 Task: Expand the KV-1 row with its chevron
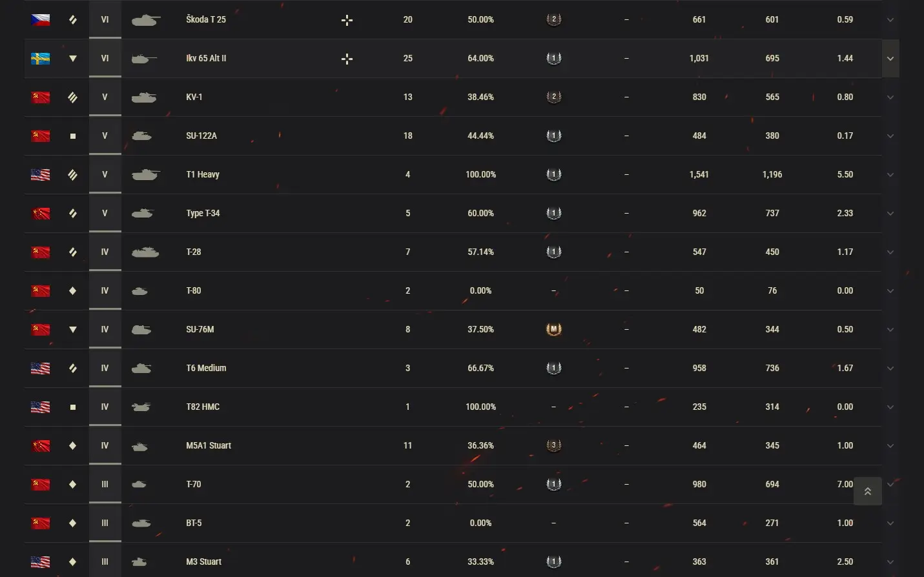tap(890, 97)
